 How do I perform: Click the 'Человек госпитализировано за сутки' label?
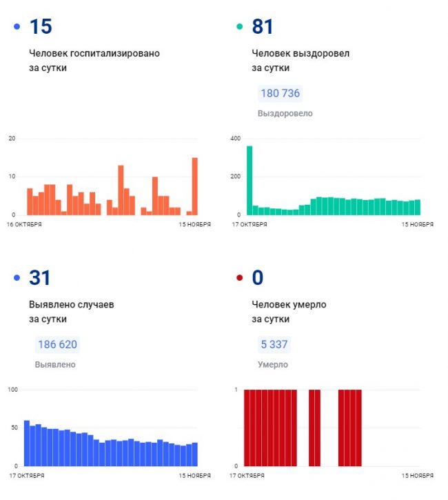(x=94, y=61)
